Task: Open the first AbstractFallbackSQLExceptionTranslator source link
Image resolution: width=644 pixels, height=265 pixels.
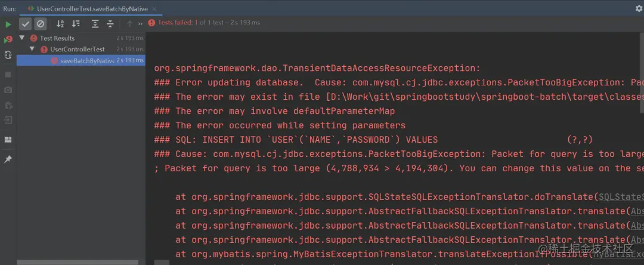Action: click(x=637, y=211)
